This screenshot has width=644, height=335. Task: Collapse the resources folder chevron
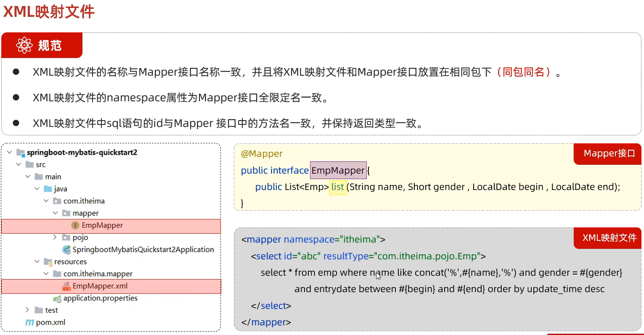click(x=37, y=261)
